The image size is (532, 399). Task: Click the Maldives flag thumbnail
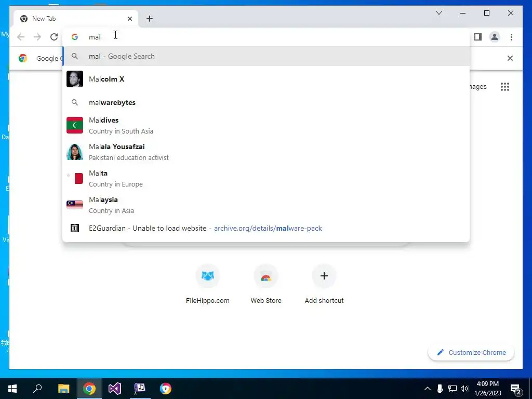click(75, 125)
